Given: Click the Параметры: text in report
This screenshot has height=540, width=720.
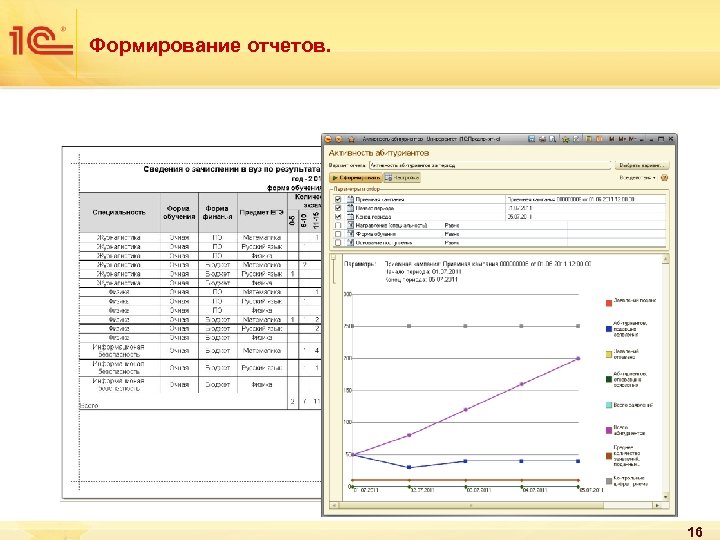Looking at the screenshot, I should point(360,264).
